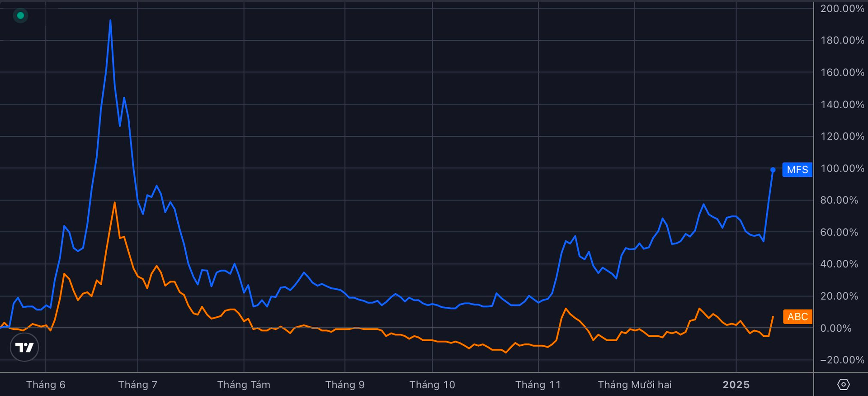Click the 140.00% price scale label
This screenshot has height=396, width=868.
click(842, 105)
